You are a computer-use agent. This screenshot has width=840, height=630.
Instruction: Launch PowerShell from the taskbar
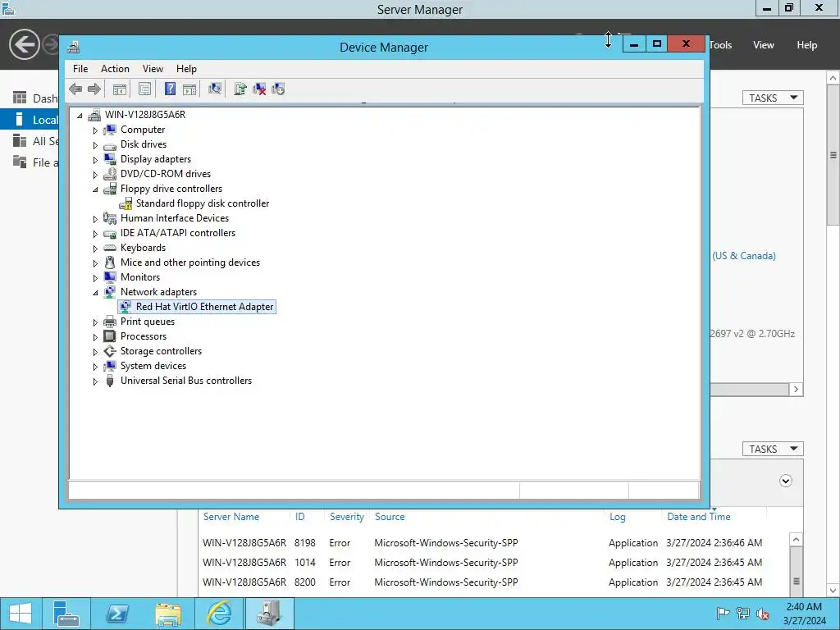pos(117,614)
